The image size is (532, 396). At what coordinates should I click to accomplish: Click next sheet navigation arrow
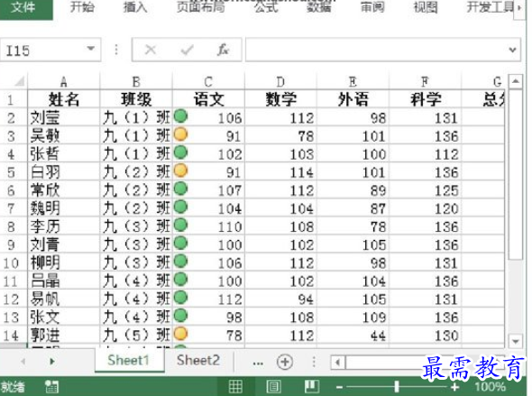tap(52, 361)
